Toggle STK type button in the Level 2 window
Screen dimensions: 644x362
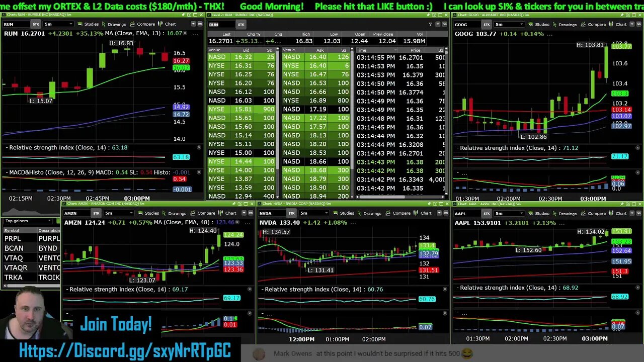(241, 24)
